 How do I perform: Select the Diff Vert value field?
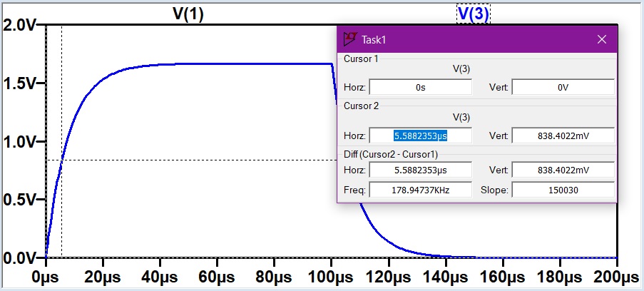tap(563, 170)
